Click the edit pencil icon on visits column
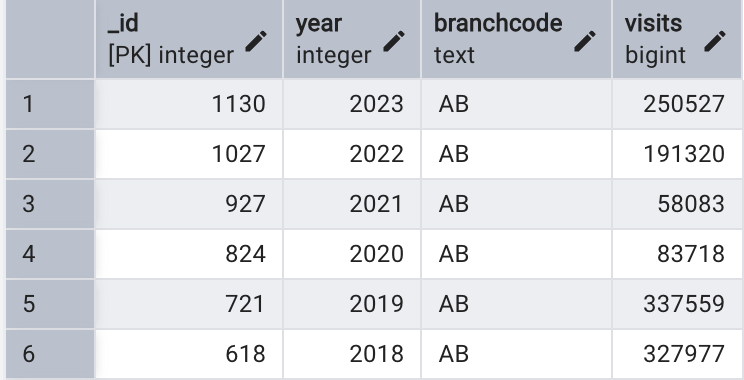Viewport: 744px width, 380px height. tap(715, 41)
